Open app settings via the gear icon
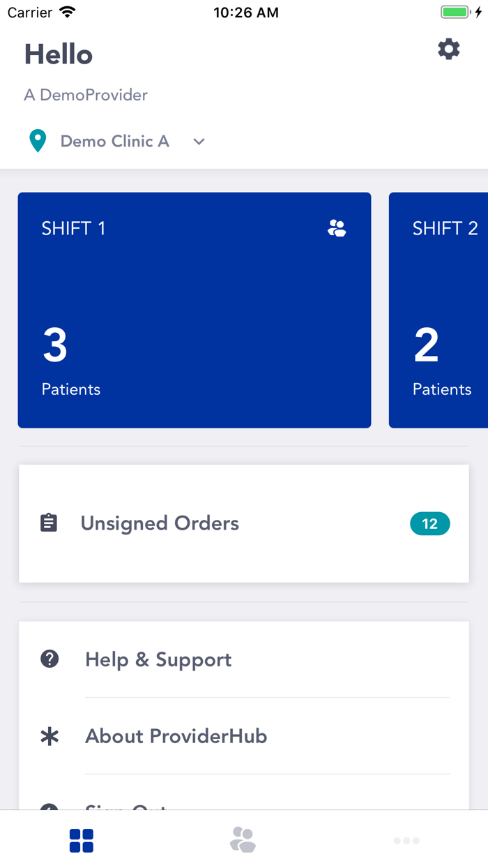The image size is (488, 868). tap(448, 49)
